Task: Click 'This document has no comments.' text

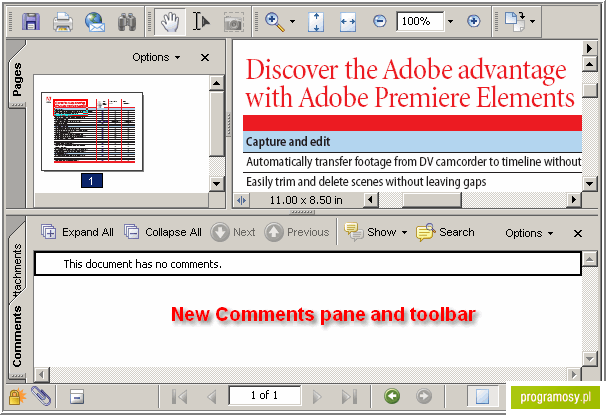Action: (x=143, y=264)
